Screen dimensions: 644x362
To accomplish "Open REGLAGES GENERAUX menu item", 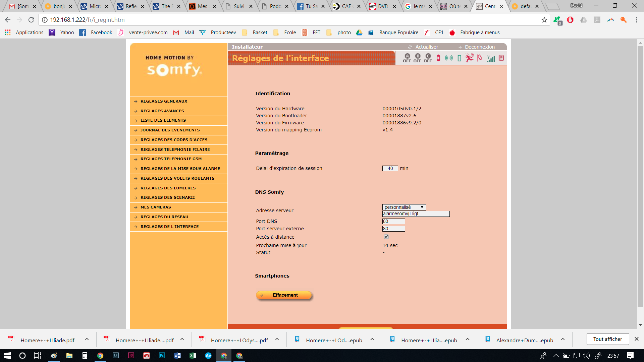I will point(164,101).
